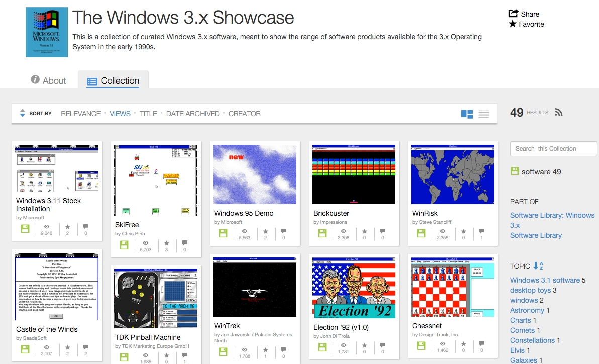Sort topics alphabetically icon
Image resolution: width=599 pixels, height=364 pixels.
pos(538,266)
